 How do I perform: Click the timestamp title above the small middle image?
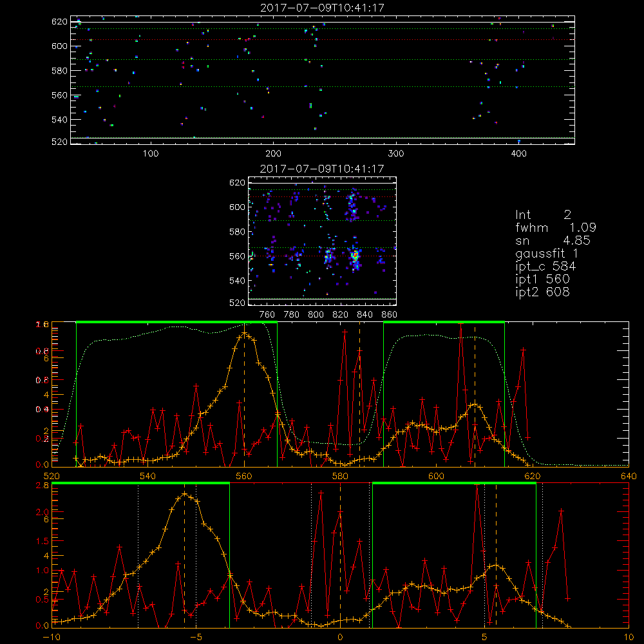point(323,169)
